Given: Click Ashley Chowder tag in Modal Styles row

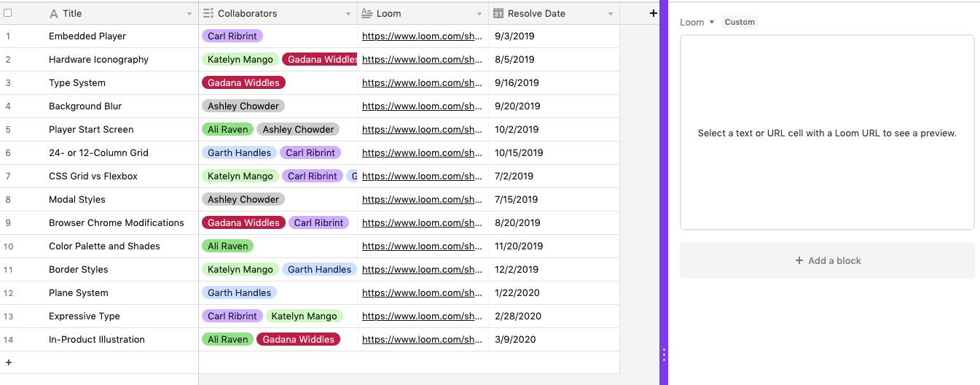Looking at the screenshot, I should [x=243, y=199].
